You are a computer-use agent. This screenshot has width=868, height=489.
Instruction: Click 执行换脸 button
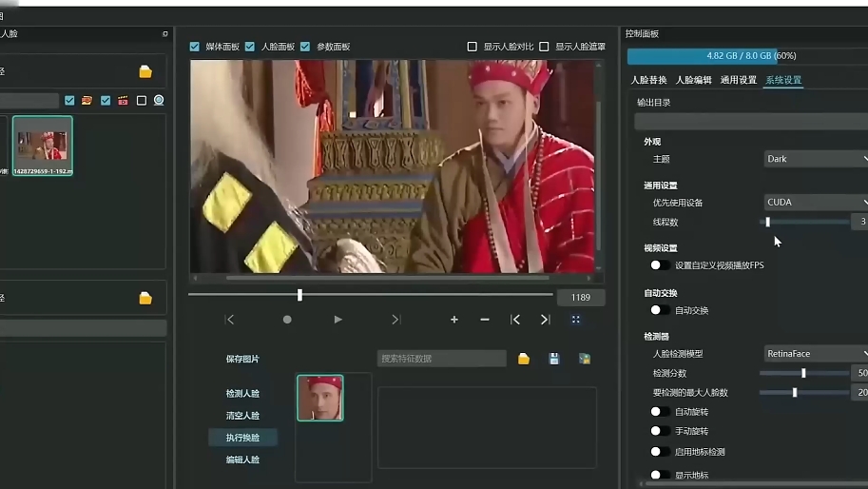[x=242, y=438]
